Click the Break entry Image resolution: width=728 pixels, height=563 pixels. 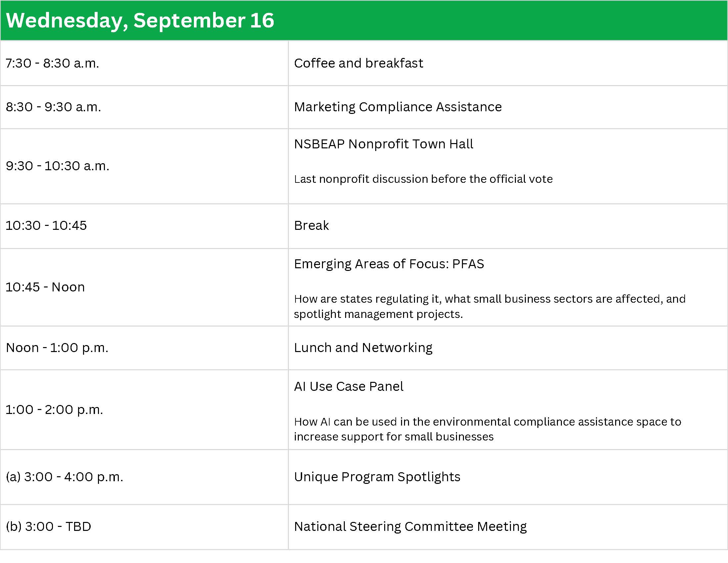pyautogui.click(x=311, y=226)
